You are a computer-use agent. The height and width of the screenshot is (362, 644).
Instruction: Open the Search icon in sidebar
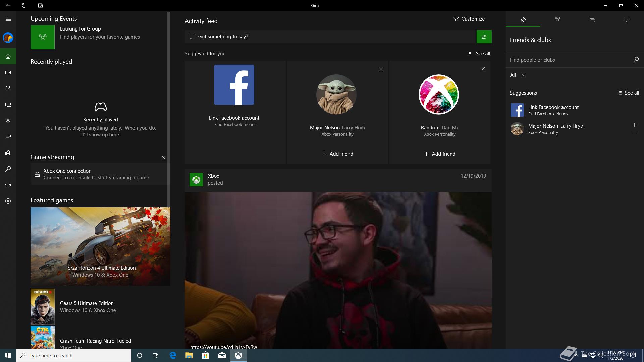pyautogui.click(x=8, y=169)
